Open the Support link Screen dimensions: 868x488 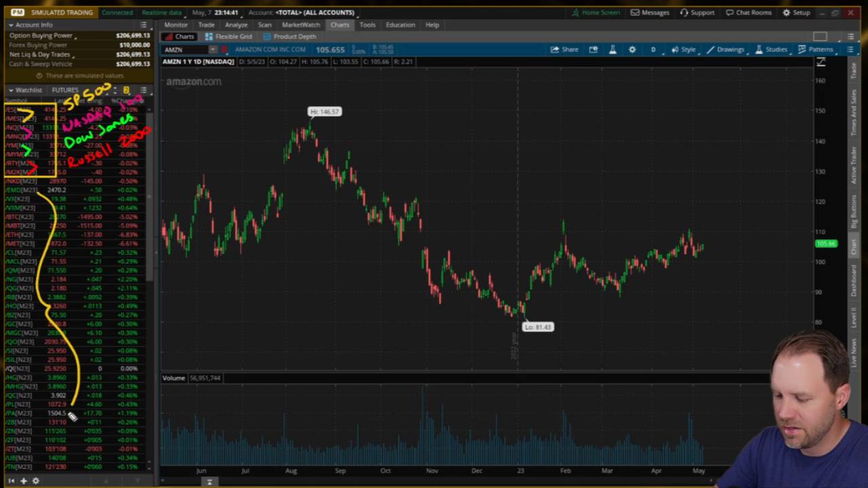[x=697, y=12]
